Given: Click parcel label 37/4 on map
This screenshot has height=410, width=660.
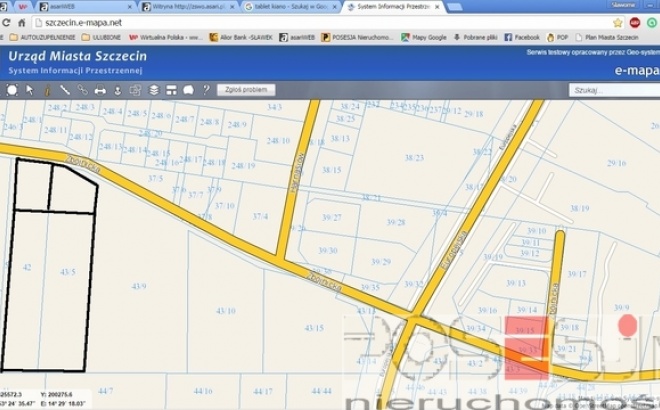Looking at the screenshot, I should pos(260,216).
